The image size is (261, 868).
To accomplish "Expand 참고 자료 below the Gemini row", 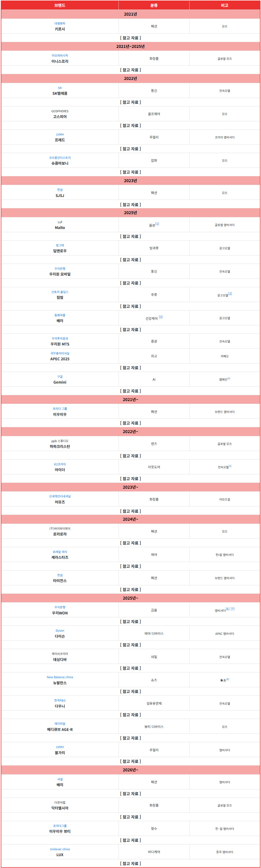I will 130,391.
